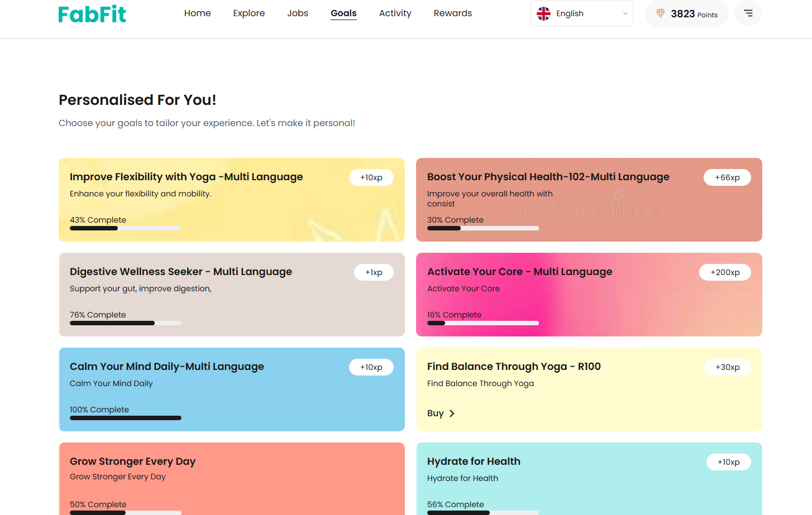Click the +66xp badge
The image size is (812, 515).
pyautogui.click(x=727, y=177)
